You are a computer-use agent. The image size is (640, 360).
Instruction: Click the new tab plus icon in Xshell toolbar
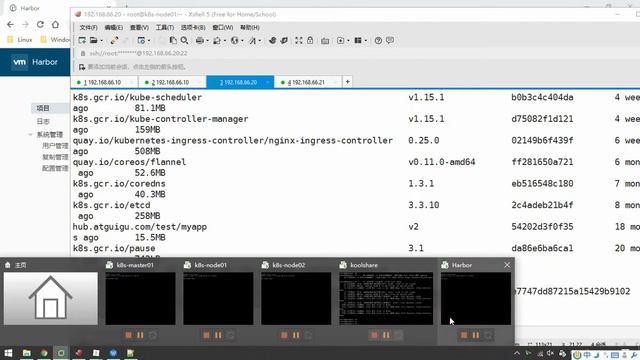340,40
